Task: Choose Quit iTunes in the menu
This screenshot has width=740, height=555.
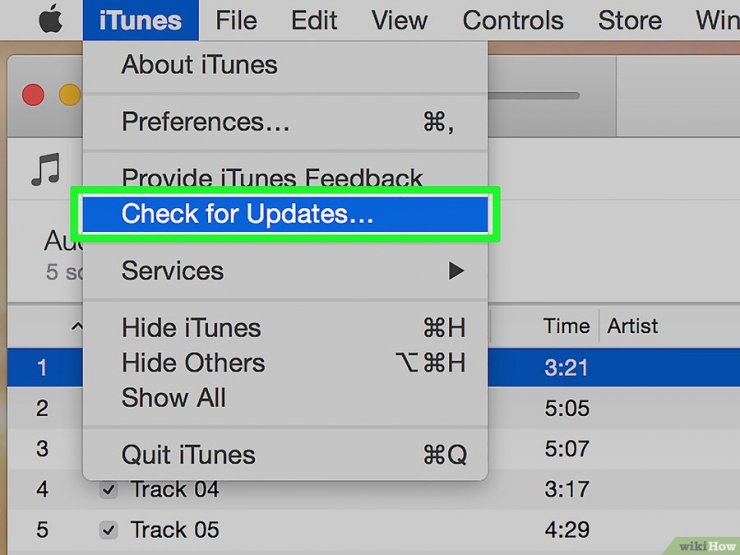Action: [x=286, y=454]
